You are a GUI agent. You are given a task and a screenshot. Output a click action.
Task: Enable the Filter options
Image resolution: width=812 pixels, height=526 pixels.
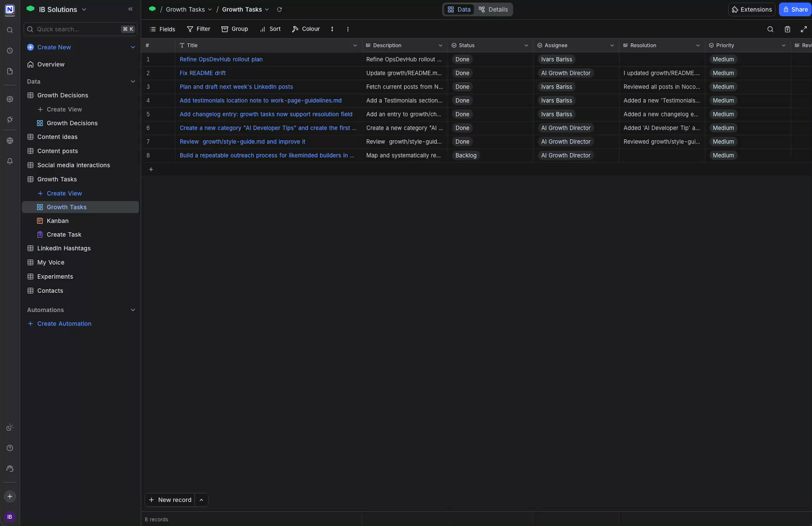point(198,29)
